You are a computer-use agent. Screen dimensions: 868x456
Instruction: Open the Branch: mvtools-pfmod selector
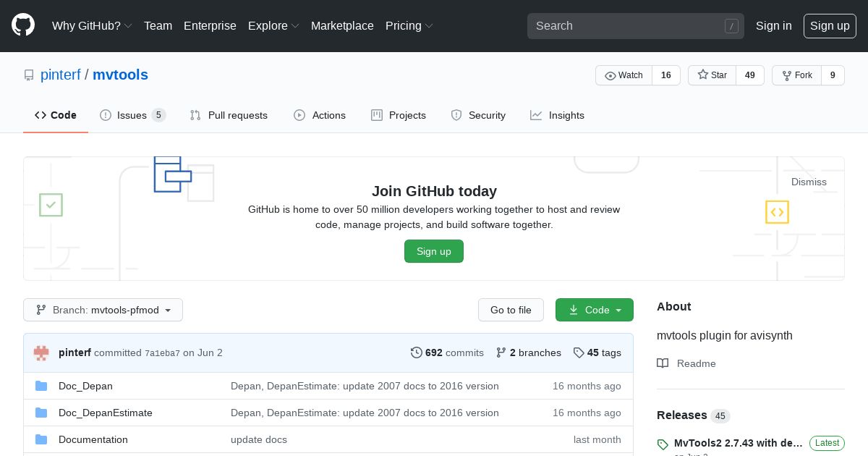point(103,310)
